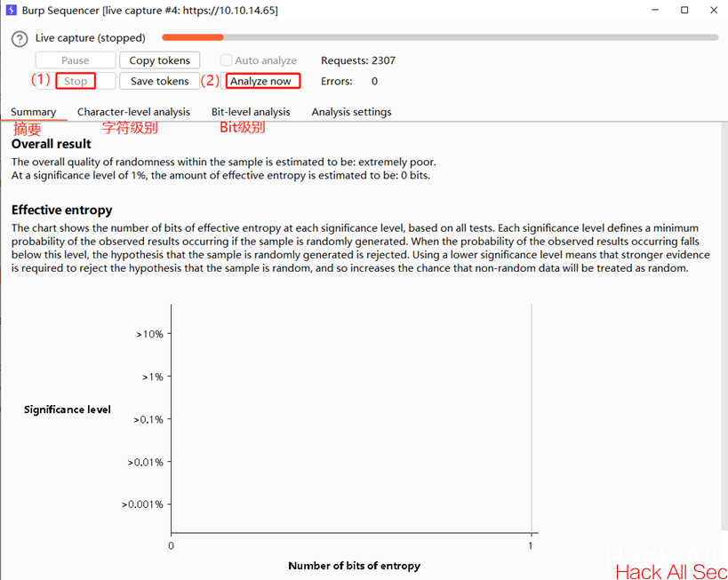728x580 pixels.
Task: Click the '>1%' significance level label
Action: pyautogui.click(x=153, y=377)
